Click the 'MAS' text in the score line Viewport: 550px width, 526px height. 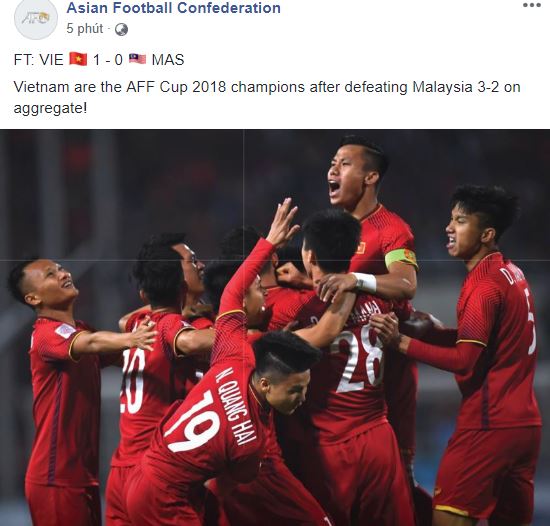click(x=168, y=60)
